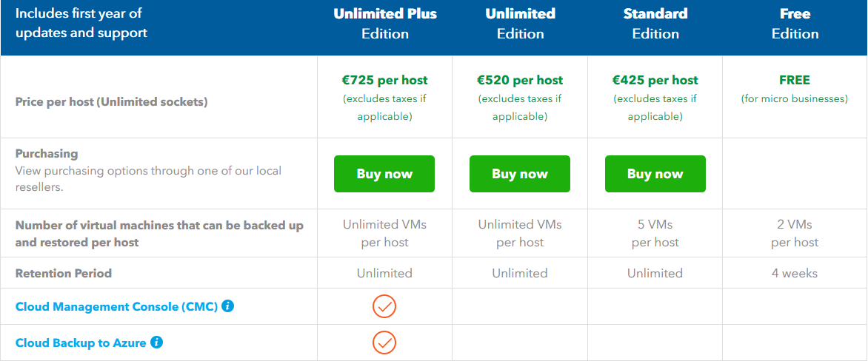The height and width of the screenshot is (361, 868).
Task: Select the Unlimited Edition column header
Action: (x=521, y=24)
